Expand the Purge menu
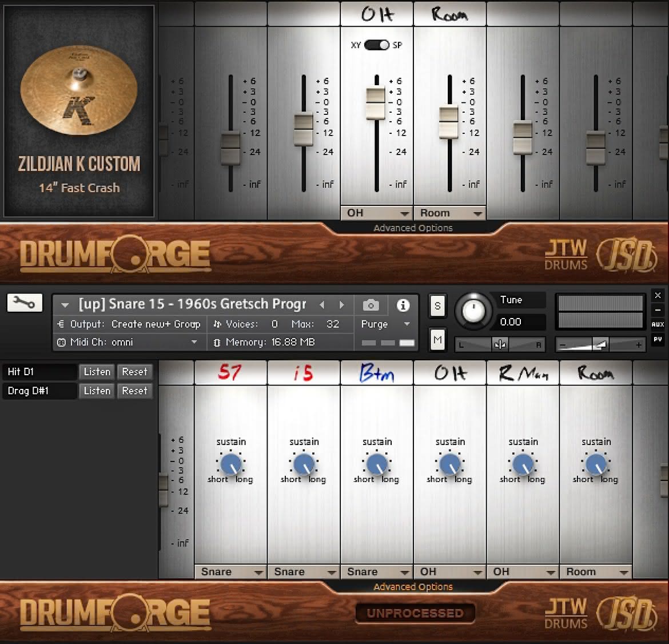Image resolution: width=669 pixels, height=644 pixels. click(385, 324)
